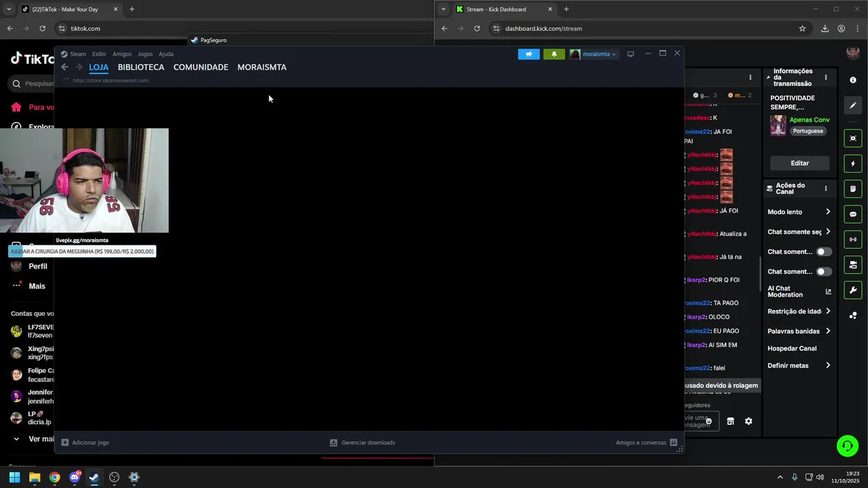Click Mais in TikTok sidebar
Image resolution: width=868 pixels, height=488 pixels.
click(x=28, y=286)
